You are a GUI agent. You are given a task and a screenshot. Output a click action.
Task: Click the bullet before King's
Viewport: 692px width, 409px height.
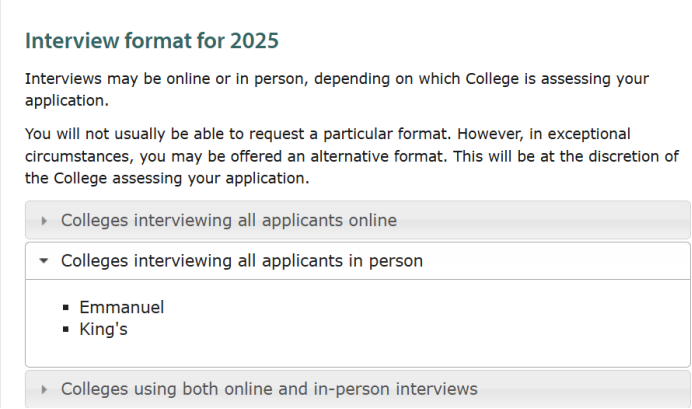66,329
